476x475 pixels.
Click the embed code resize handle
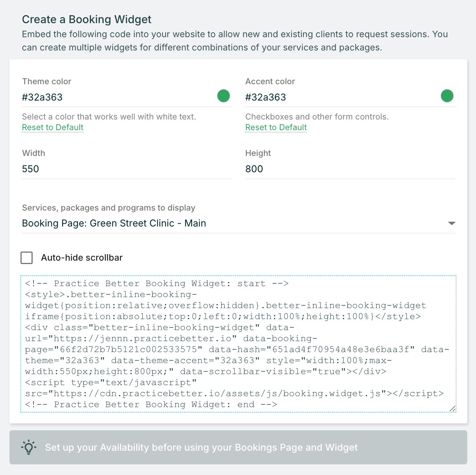tap(452, 409)
